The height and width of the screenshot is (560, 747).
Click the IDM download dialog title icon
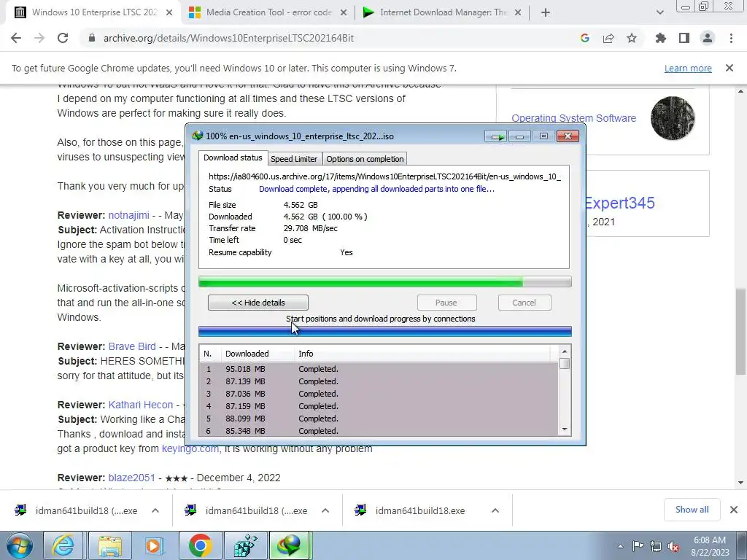197,136
